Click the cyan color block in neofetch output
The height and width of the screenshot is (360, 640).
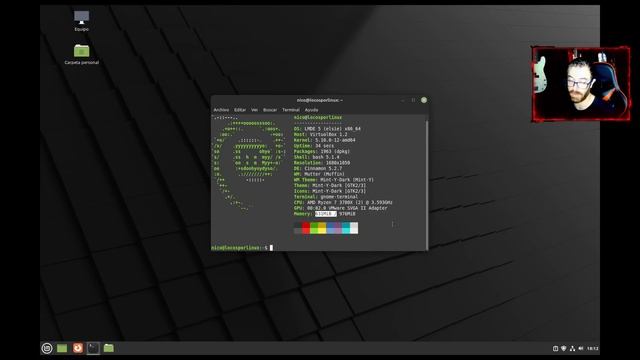tap(346, 228)
